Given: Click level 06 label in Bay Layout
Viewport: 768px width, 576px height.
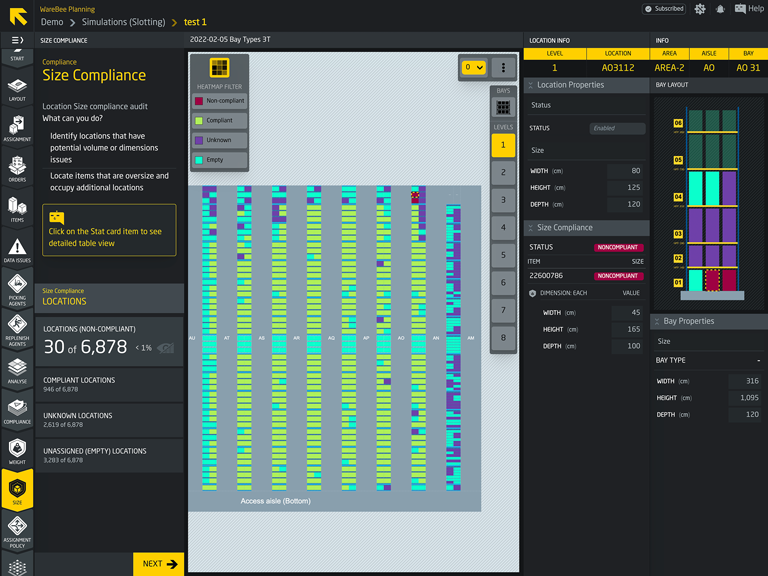Looking at the screenshot, I should (x=678, y=123).
